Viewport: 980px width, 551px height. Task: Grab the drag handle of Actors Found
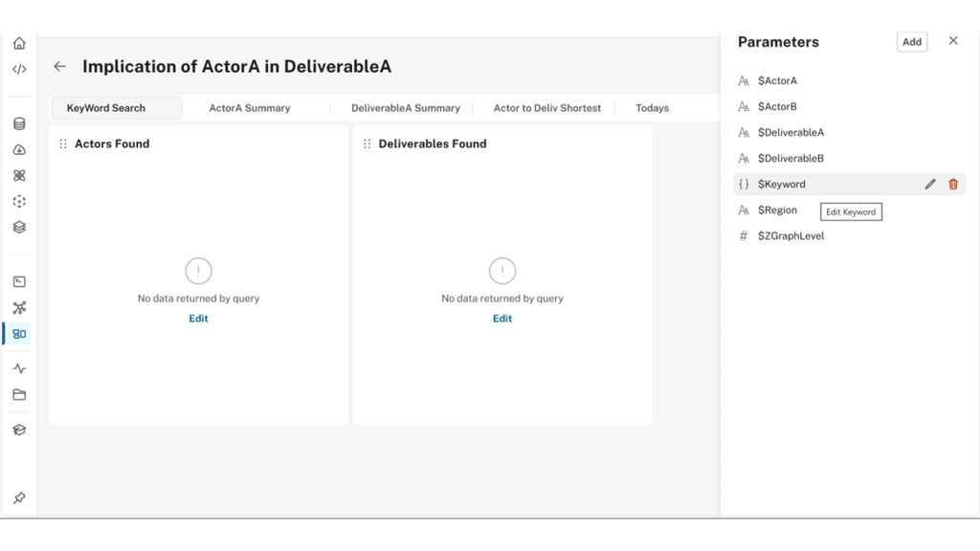pyautogui.click(x=63, y=144)
